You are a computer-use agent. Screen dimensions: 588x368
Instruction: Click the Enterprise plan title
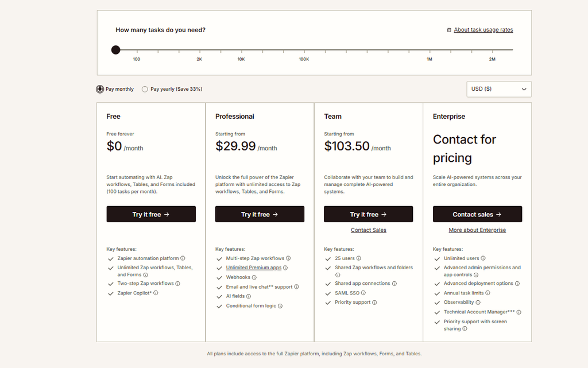coord(449,117)
